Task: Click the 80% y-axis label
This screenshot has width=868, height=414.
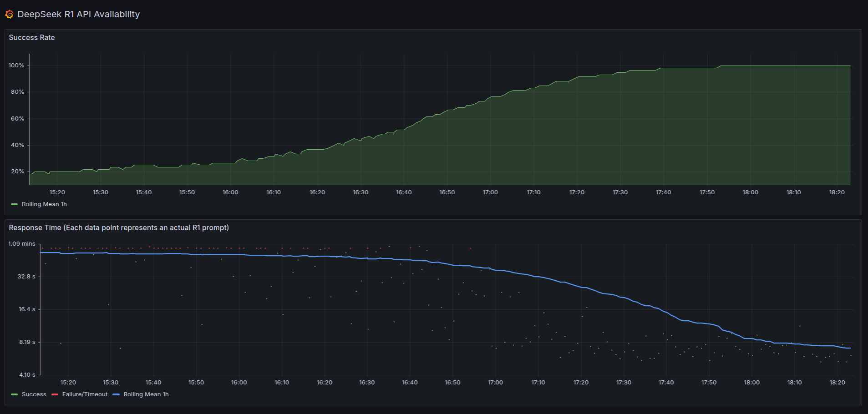Action: pos(18,92)
